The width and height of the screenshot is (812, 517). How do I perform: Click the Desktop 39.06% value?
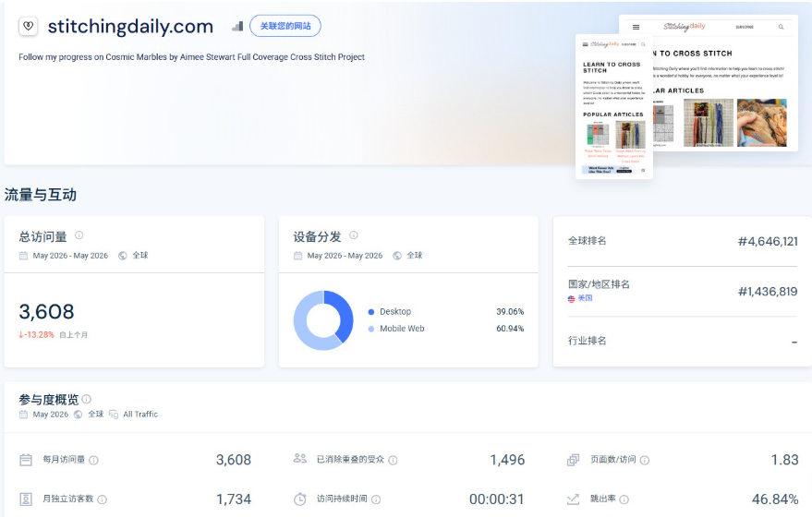pyautogui.click(x=510, y=311)
